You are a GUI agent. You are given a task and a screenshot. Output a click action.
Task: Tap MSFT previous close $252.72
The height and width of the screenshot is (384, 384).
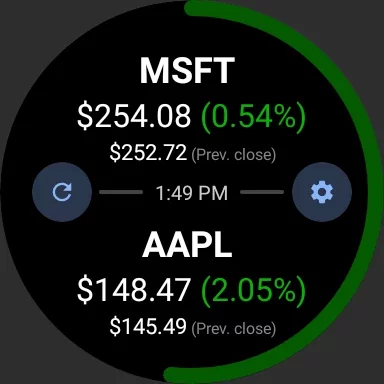pos(148,153)
